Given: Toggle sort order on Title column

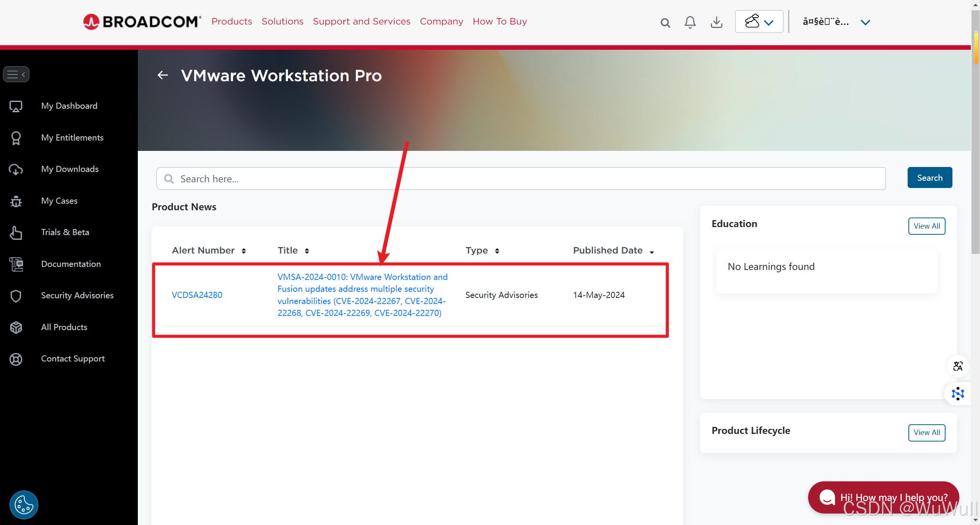Looking at the screenshot, I should [307, 251].
